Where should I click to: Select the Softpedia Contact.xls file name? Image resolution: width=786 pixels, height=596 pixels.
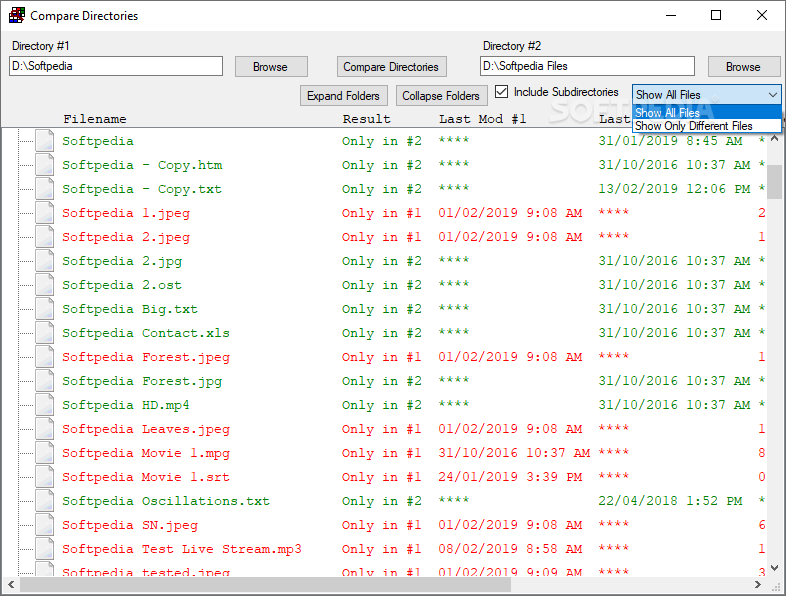[146, 333]
